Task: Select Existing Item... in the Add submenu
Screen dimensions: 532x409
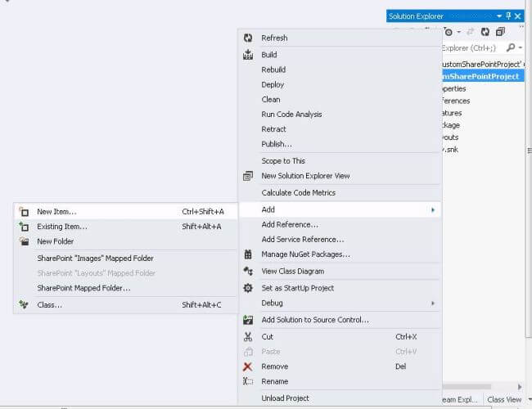Action: (x=62, y=227)
